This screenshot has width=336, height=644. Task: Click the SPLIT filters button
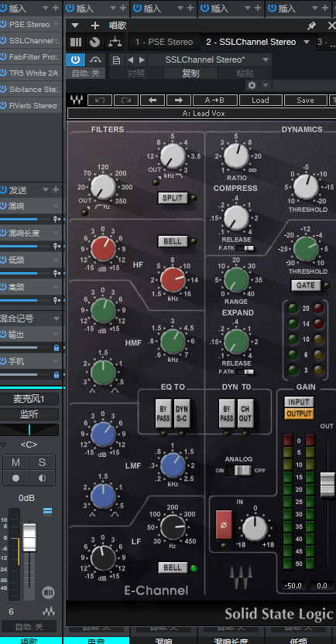173,198
